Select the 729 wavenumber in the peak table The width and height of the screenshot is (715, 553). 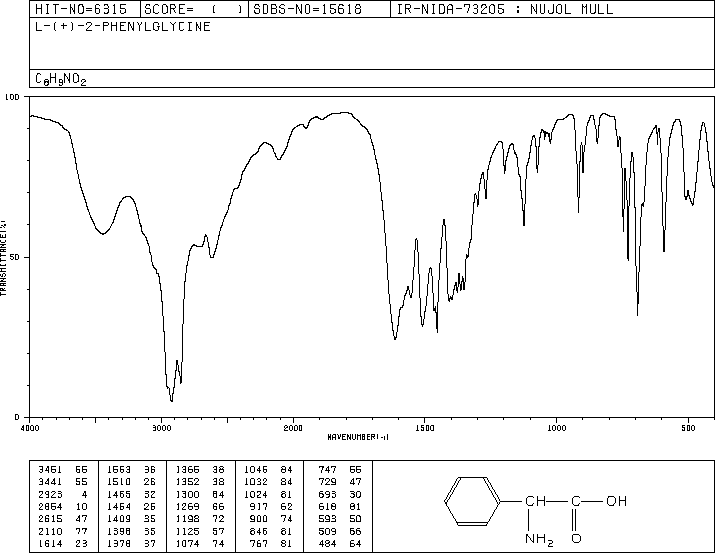point(327,482)
